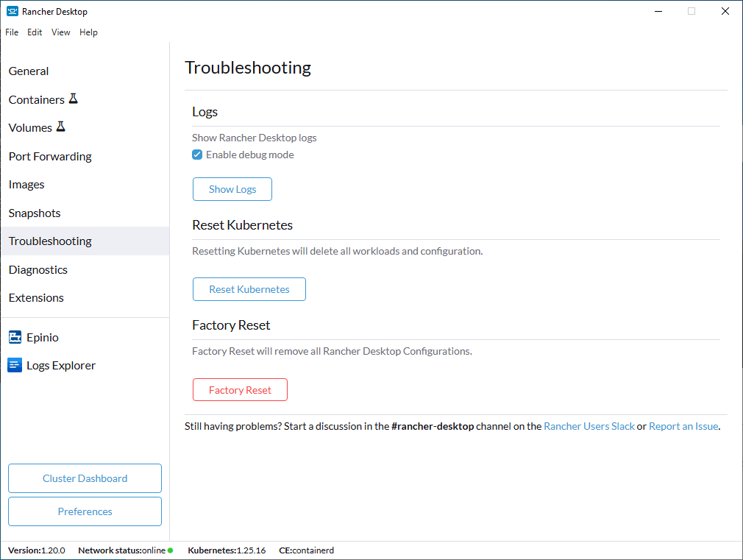
Task: Open the View menu
Action: 61,32
